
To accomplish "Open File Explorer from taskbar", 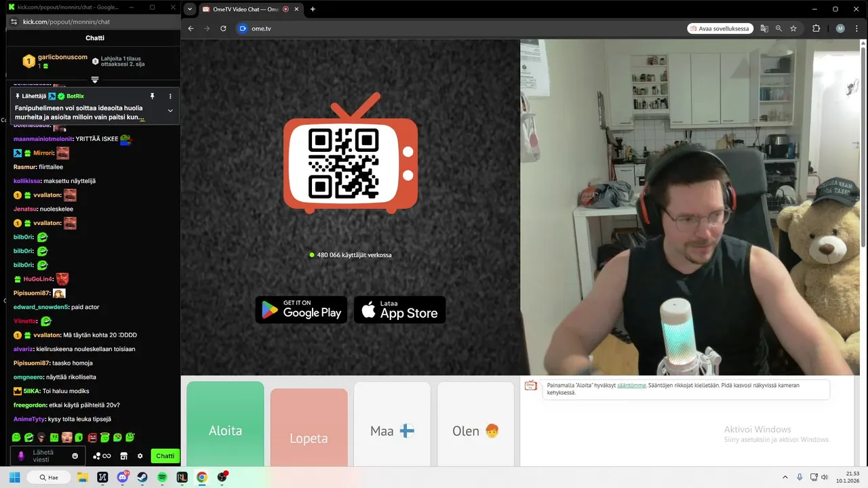I will (82, 477).
